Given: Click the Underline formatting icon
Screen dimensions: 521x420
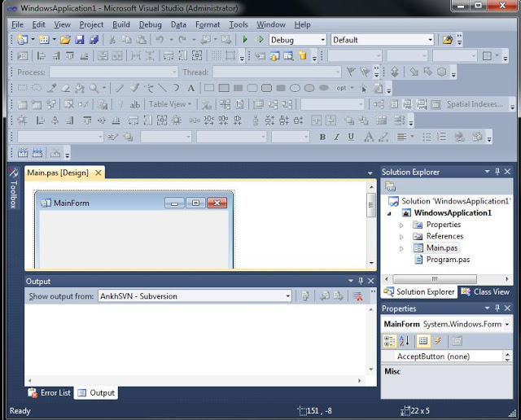Looking at the screenshot, I should [351, 137].
